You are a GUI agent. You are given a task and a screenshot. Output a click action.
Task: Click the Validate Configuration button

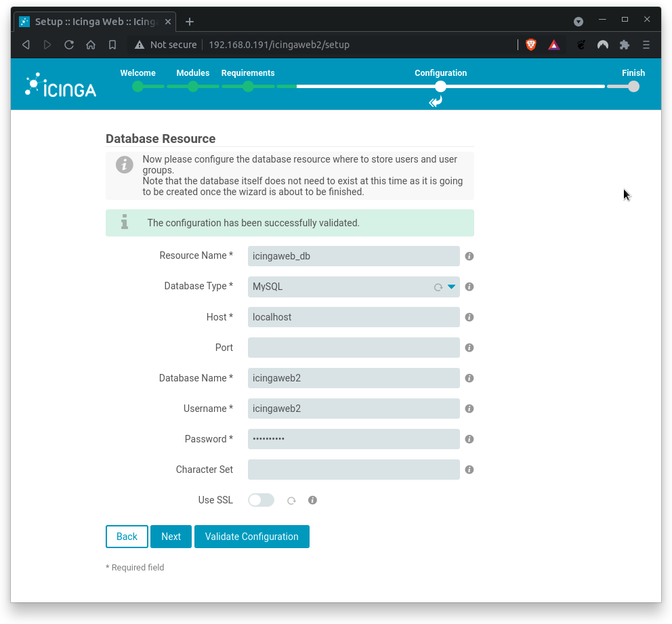pyautogui.click(x=251, y=536)
